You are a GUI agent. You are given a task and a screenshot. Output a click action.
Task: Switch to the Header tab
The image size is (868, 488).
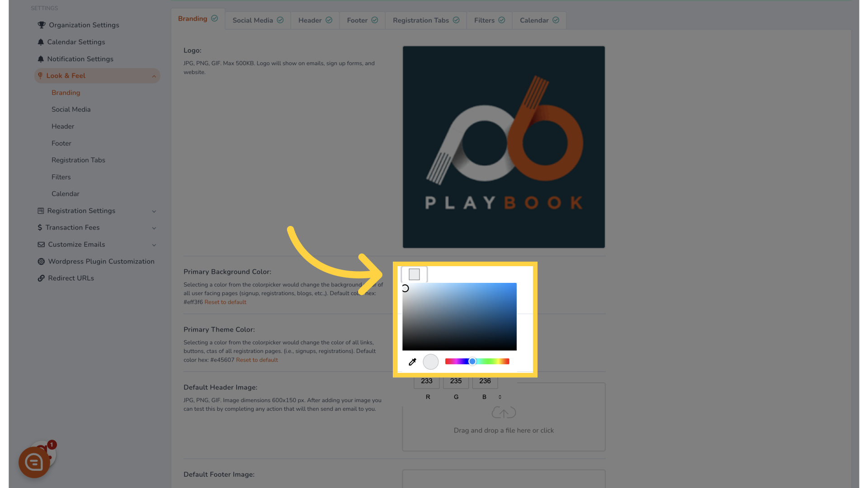315,20
